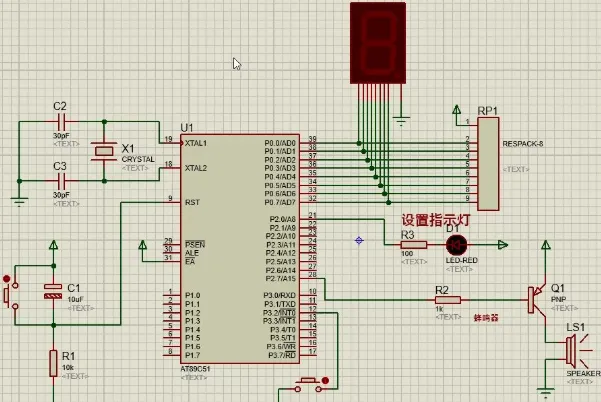Click the reset push button symbol beside C1
The width and height of the screenshot is (601, 402).
[x=11, y=295]
